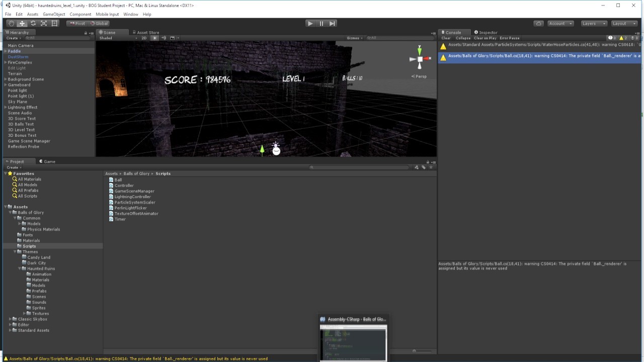Select the Hand tool in the toolbar
This screenshot has height=362, width=644.
click(11, 23)
